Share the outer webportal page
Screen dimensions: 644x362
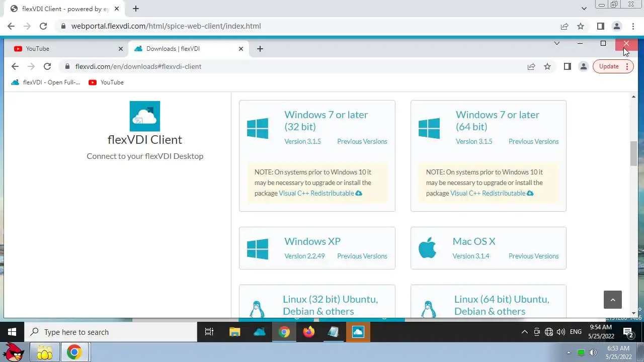(565, 26)
